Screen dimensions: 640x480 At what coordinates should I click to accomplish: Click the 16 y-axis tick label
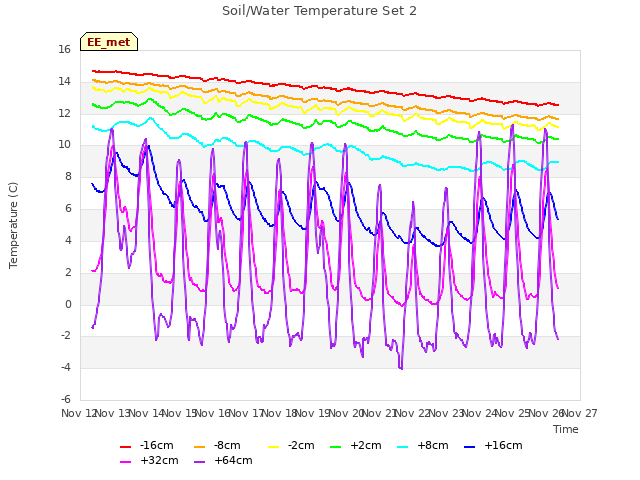[64, 49]
